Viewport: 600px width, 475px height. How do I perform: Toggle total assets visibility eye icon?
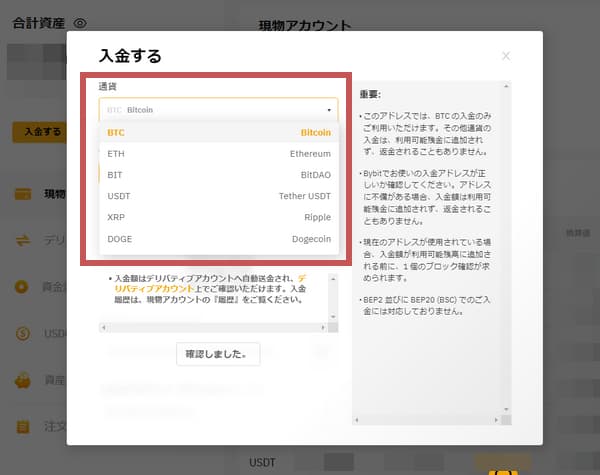tap(80, 23)
